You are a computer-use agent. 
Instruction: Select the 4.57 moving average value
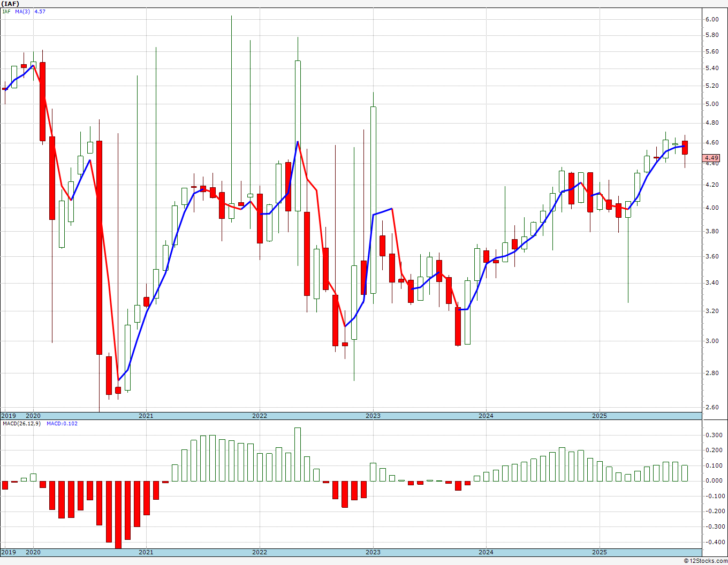click(x=40, y=11)
